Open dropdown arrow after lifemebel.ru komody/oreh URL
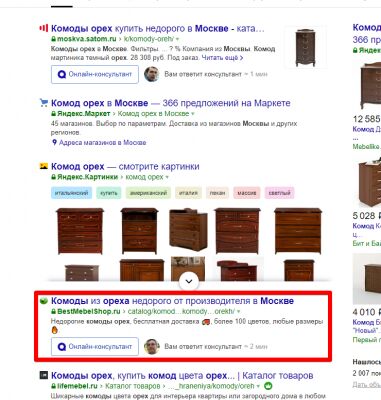This screenshot has height=400, width=381. pos(258,386)
